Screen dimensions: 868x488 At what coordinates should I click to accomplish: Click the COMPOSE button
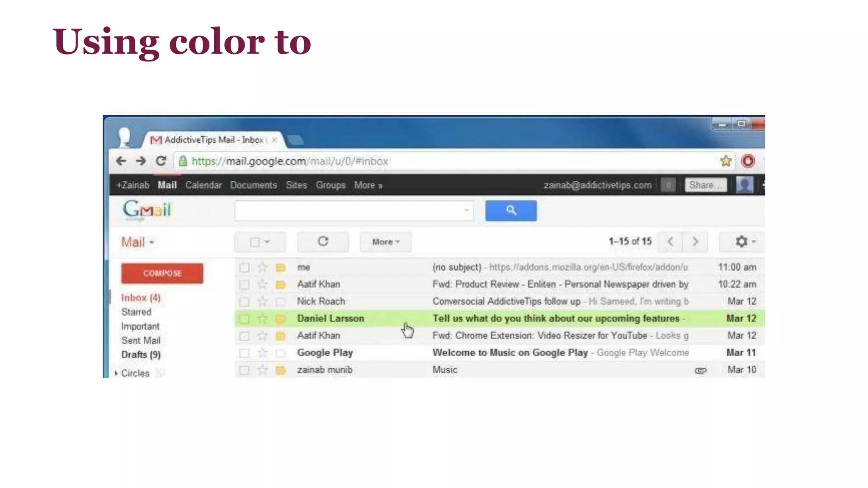(x=162, y=273)
